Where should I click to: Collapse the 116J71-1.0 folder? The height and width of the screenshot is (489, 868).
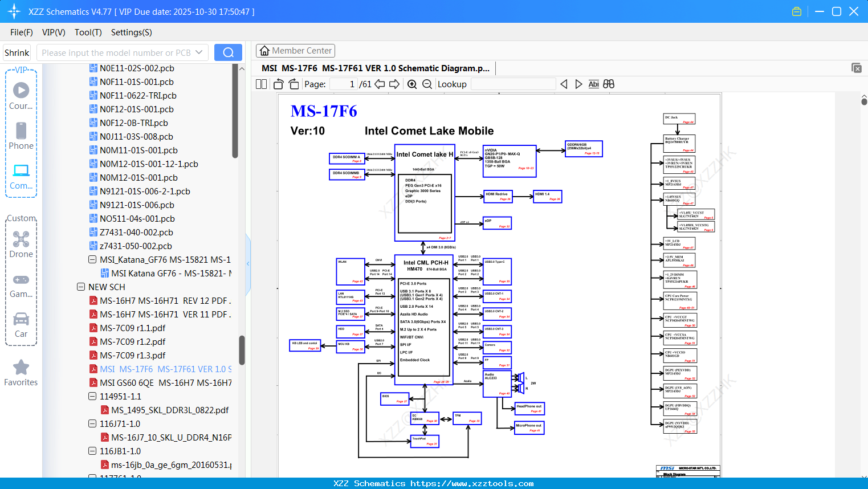pyautogui.click(x=92, y=424)
